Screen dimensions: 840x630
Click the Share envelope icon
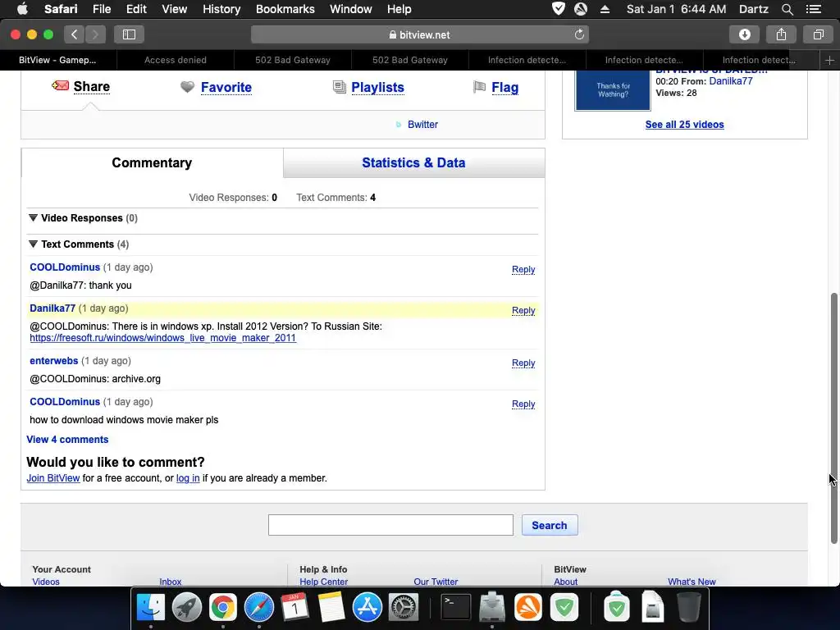click(61, 85)
